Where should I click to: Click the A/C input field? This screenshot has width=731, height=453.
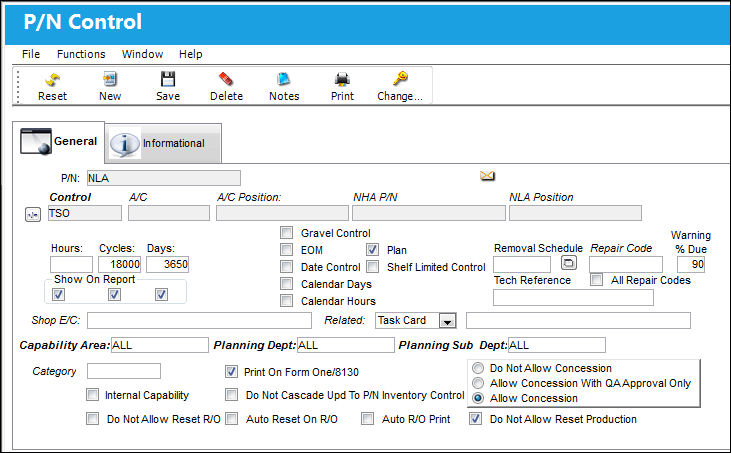click(169, 213)
